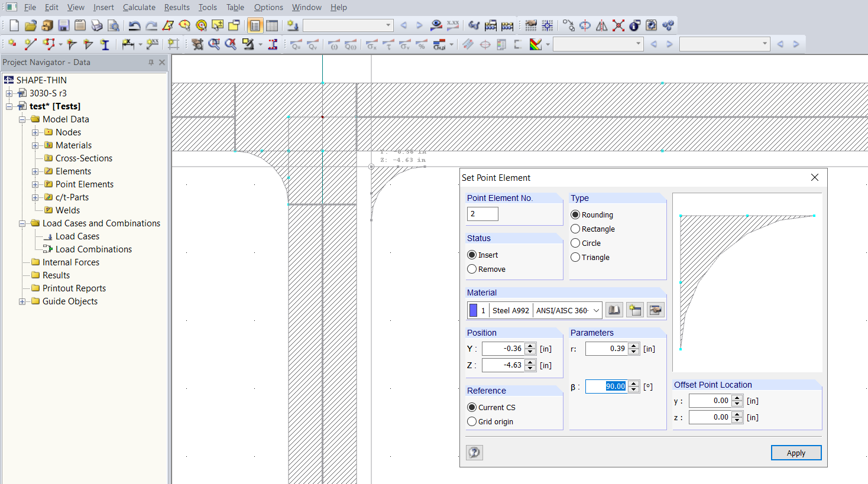
Task: Click the print icon in the toolbar
Action: (97, 25)
